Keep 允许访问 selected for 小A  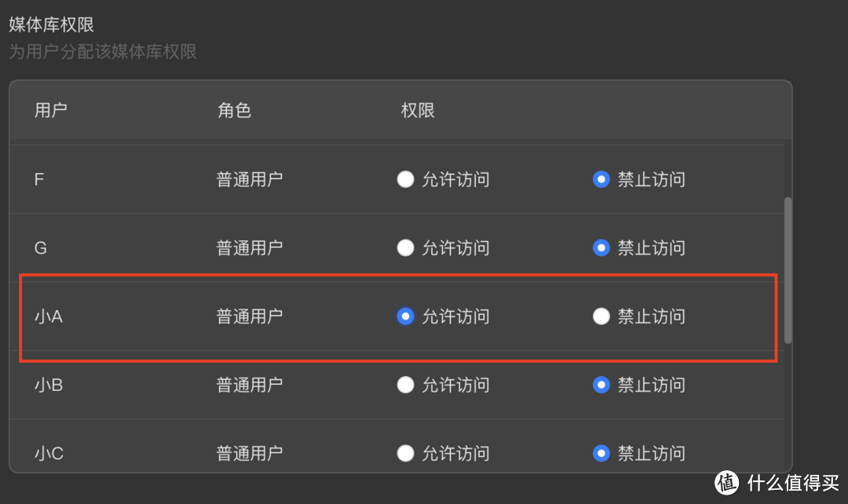405,316
